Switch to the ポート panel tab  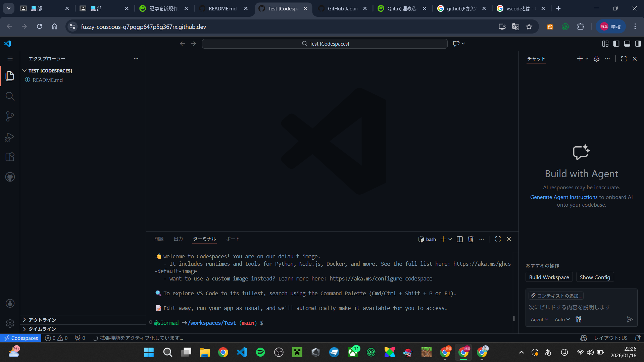[233, 239]
